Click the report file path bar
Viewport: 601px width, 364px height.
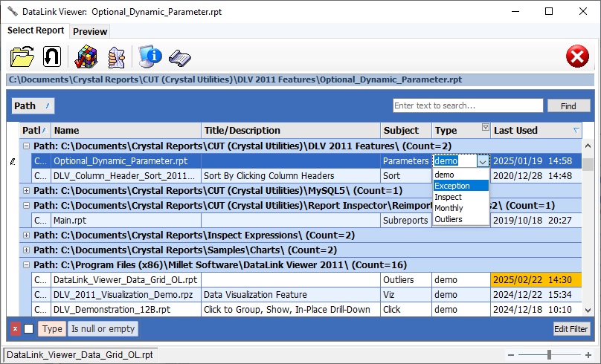pos(300,79)
